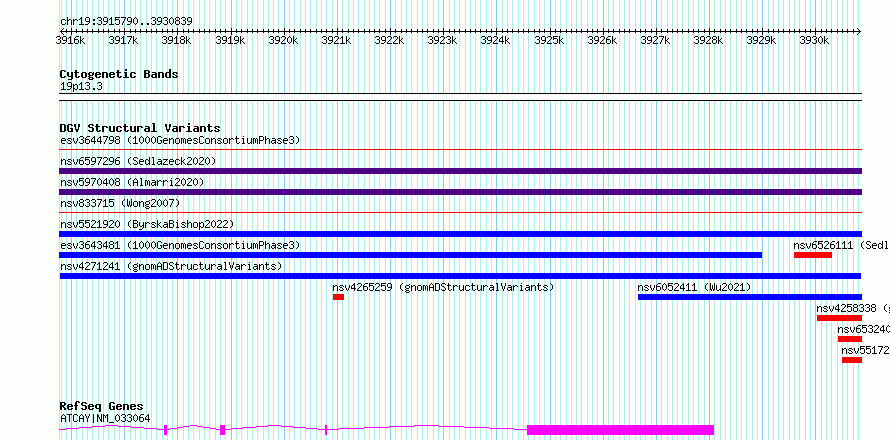Select the nsv5970408 Almarri2020 purple bar
This screenshot has width=890, height=440.
pos(460,192)
